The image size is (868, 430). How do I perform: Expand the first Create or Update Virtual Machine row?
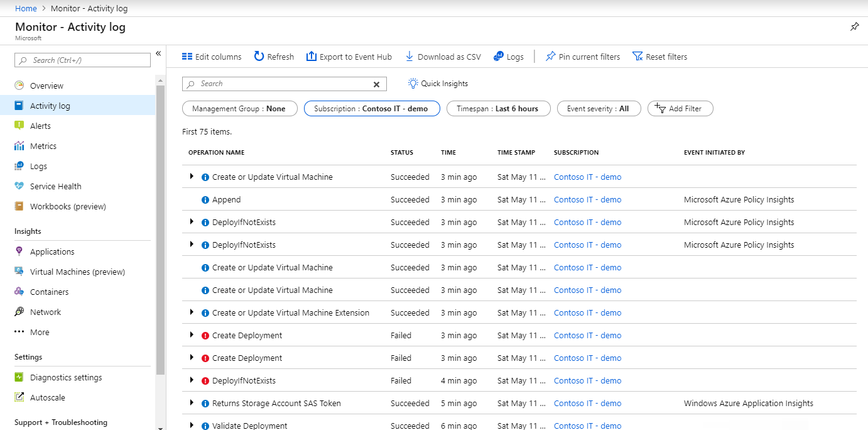[192, 177]
